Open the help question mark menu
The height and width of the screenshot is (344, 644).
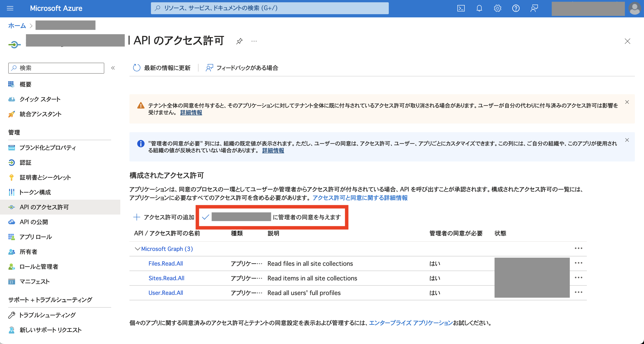pyautogui.click(x=516, y=8)
